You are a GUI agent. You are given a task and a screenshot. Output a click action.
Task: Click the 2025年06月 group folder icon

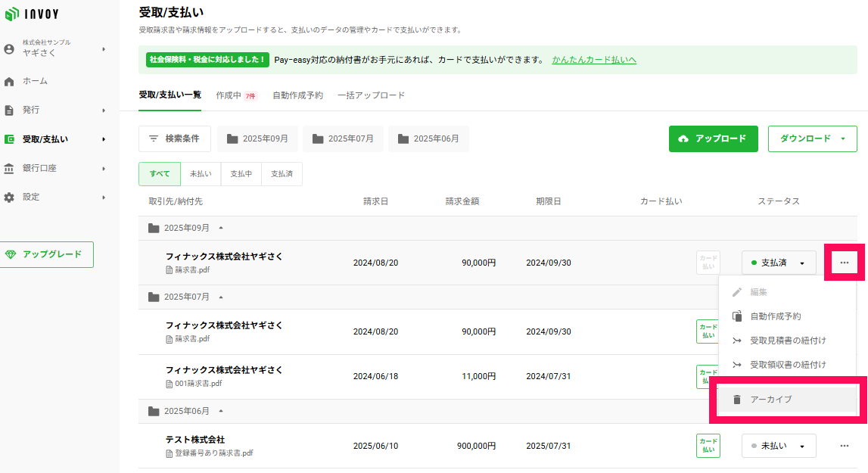pos(154,411)
